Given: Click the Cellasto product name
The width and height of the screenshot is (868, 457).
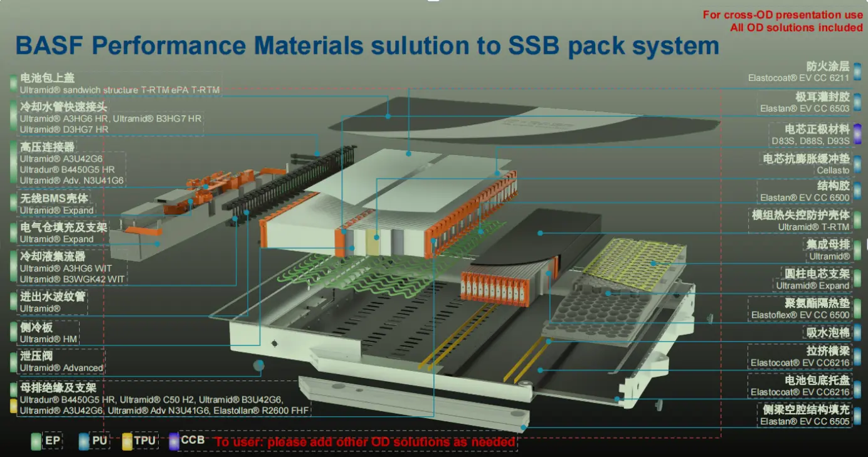Looking at the screenshot, I should tap(833, 171).
